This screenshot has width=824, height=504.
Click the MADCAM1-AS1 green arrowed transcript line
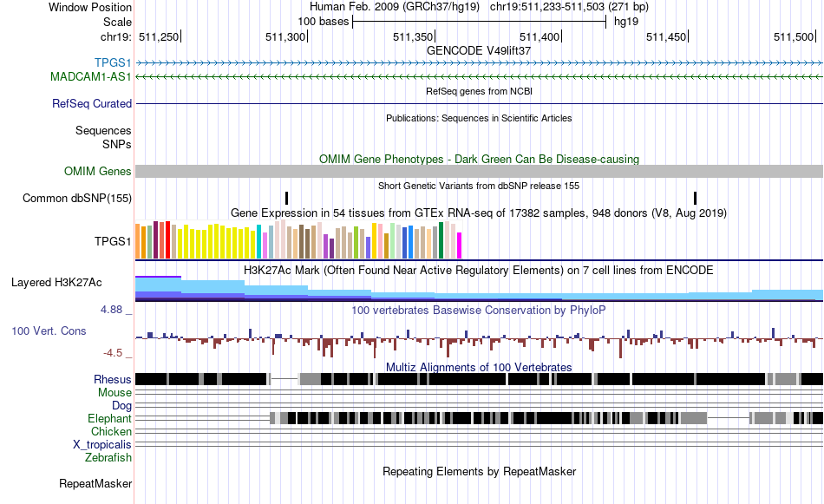pyautogui.click(x=479, y=76)
